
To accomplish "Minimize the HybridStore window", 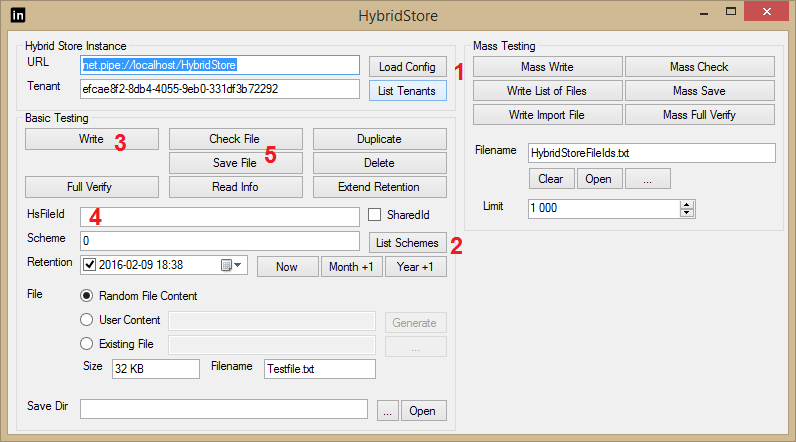I will click(704, 13).
